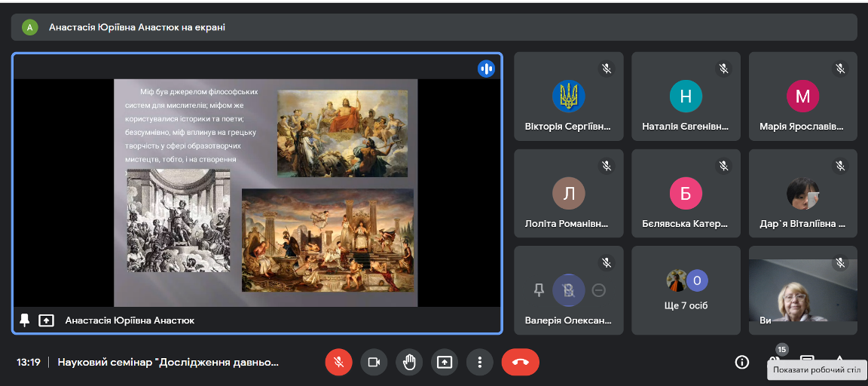Select Марія Ярославівна's participant tile
The image size is (868, 386).
pos(802,96)
